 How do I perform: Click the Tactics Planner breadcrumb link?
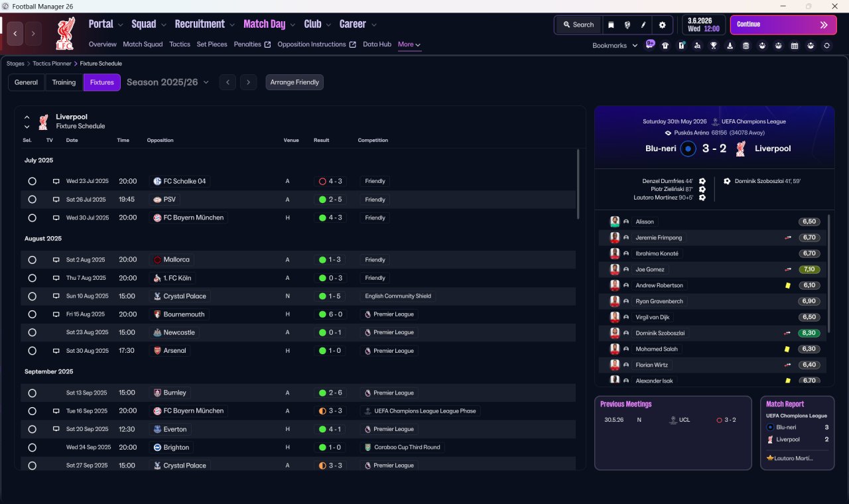click(x=52, y=64)
